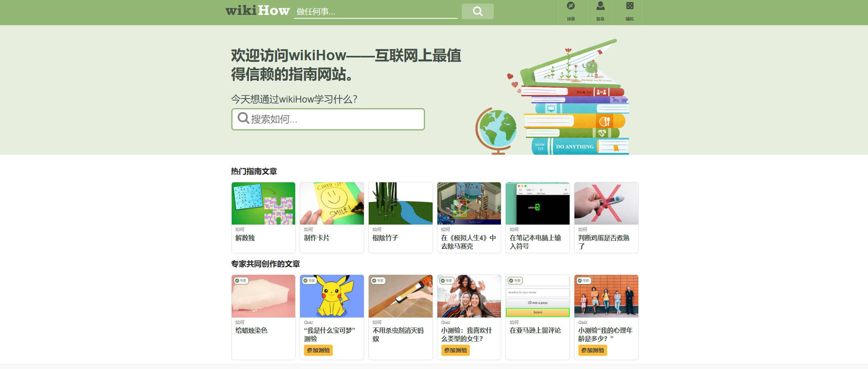
Task: Click 参加测验 on the 心理年龄 quiz
Action: click(592, 350)
